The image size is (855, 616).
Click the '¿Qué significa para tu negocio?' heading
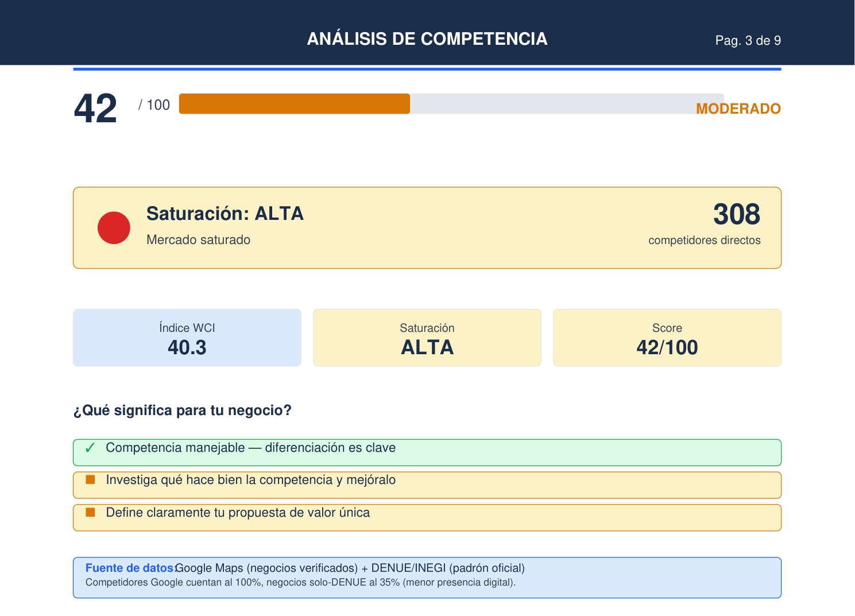[x=183, y=410]
